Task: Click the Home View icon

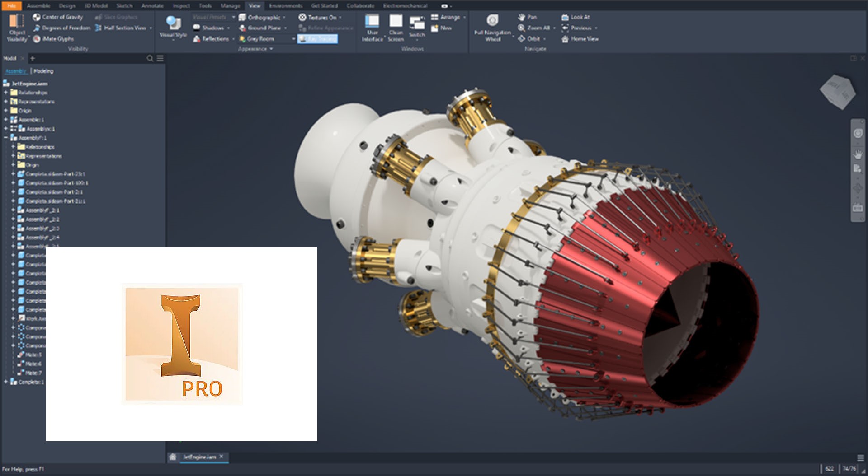Action: click(565, 39)
